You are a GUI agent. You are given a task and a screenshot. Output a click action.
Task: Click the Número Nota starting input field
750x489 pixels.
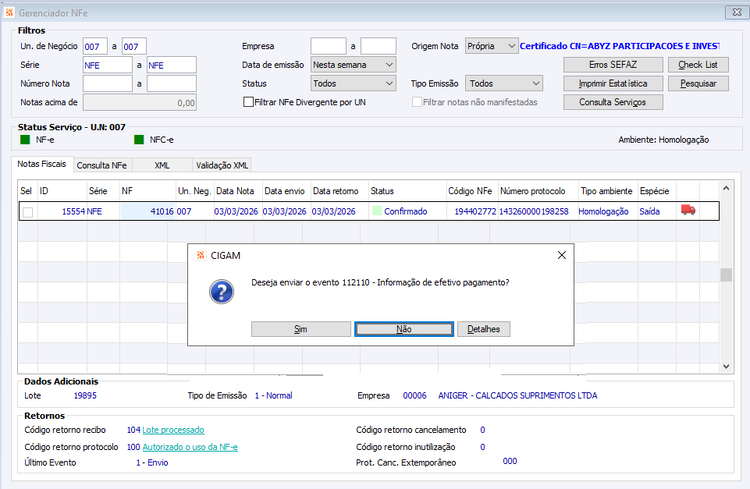coord(108,83)
